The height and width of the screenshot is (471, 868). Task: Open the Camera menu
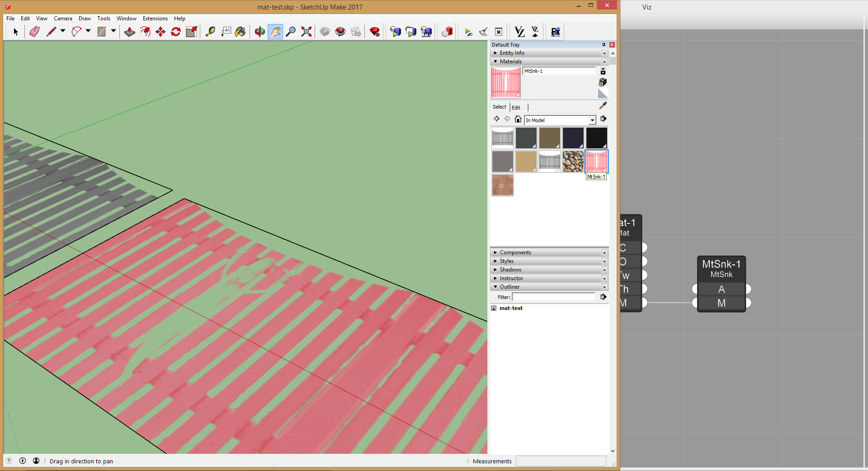tap(63, 19)
